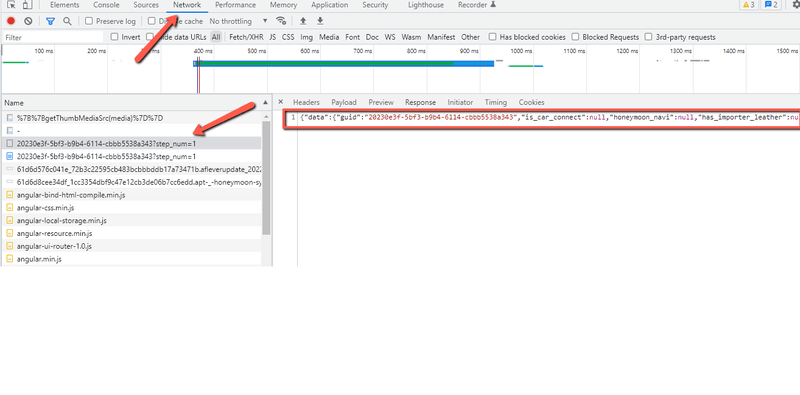The image size is (800, 395).
Task: Select the Network tab
Action: coord(187,5)
